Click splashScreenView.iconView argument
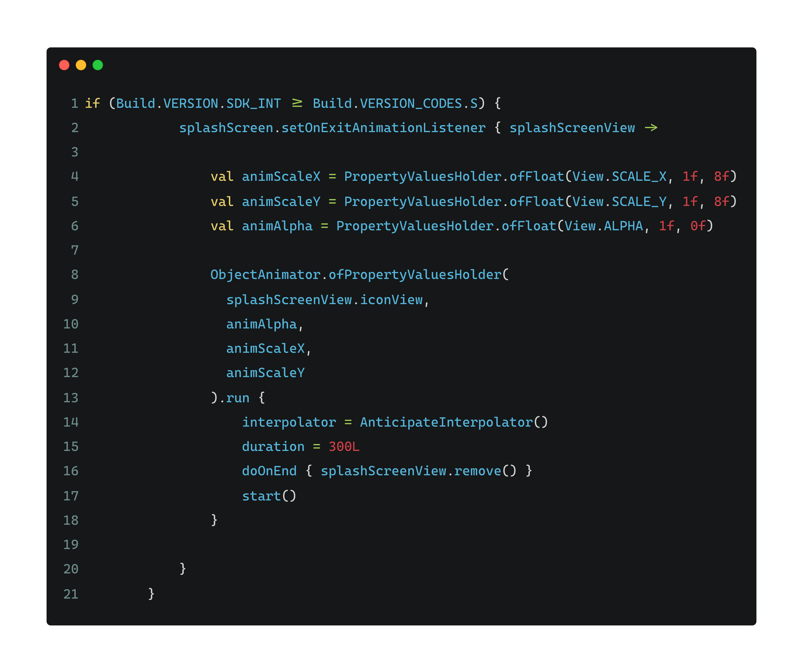The width and height of the screenshot is (803, 672). 325,300
